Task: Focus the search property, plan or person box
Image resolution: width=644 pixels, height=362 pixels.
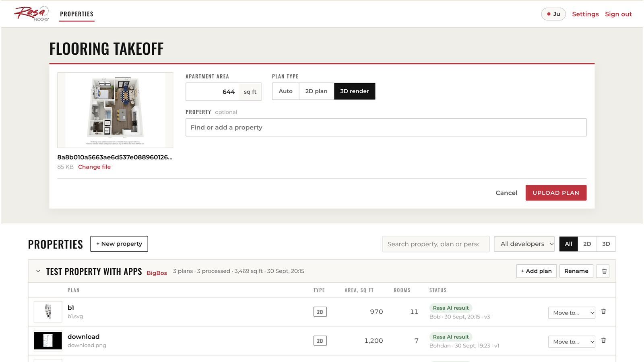Action: coord(436,244)
